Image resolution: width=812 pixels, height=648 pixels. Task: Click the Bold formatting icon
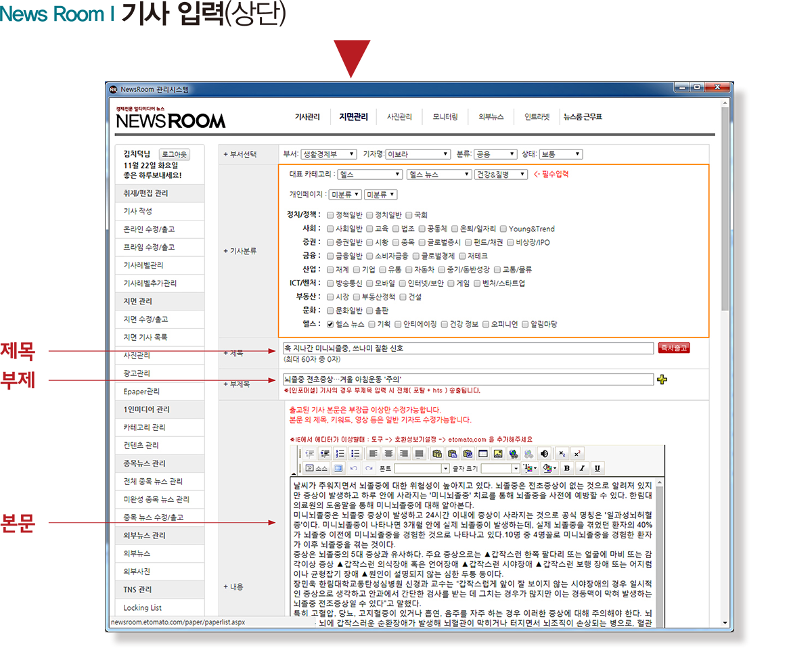pyautogui.click(x=567, y=468)
